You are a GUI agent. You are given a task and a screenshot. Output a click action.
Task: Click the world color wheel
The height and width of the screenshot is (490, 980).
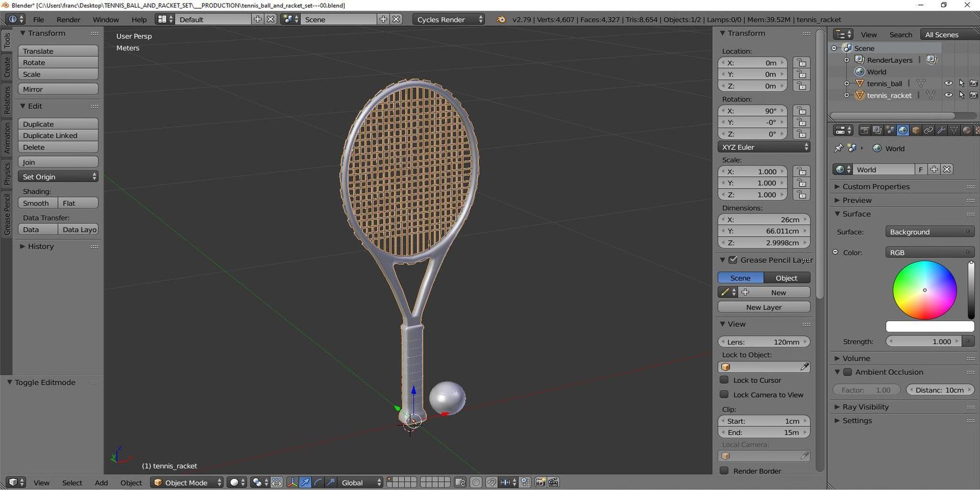pyautogui.click(x=924, y=290)
